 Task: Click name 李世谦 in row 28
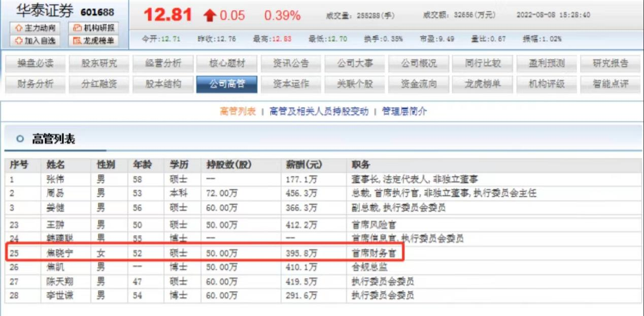(60, 295)
